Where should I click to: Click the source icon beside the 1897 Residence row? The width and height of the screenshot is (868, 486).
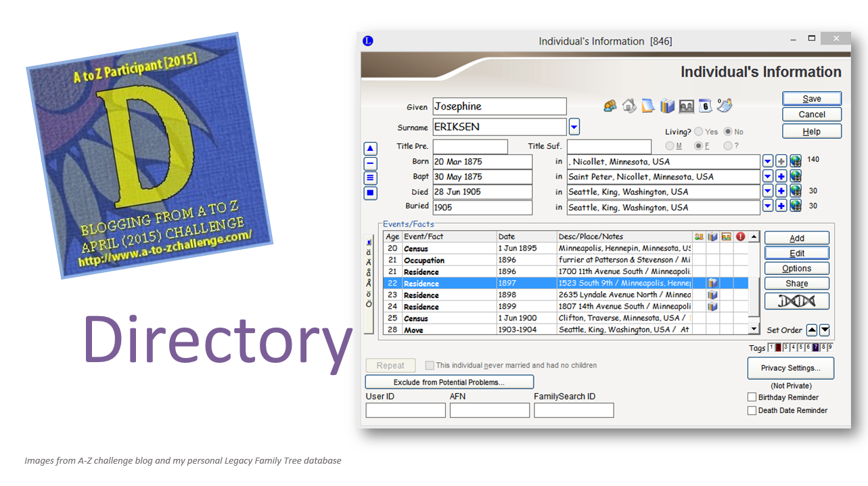(x=712, y=283)
